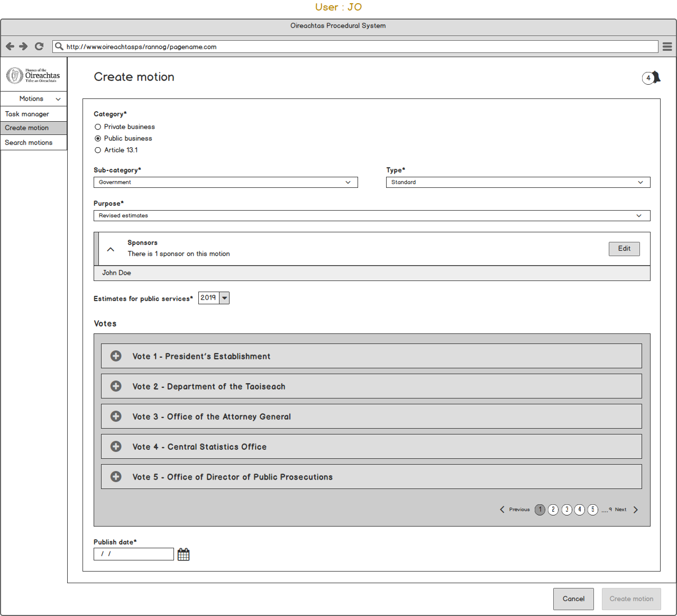
Task: Go to votes page 3
Action: click(x=567, y=510)
